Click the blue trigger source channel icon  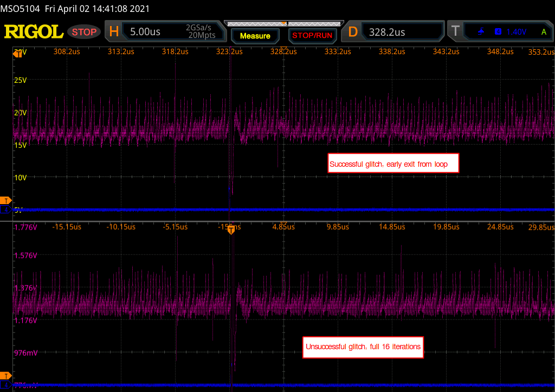(498, 32)
